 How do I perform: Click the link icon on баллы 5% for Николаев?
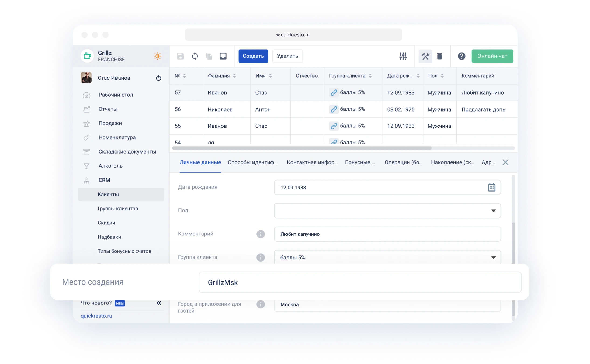click(334, 109)
